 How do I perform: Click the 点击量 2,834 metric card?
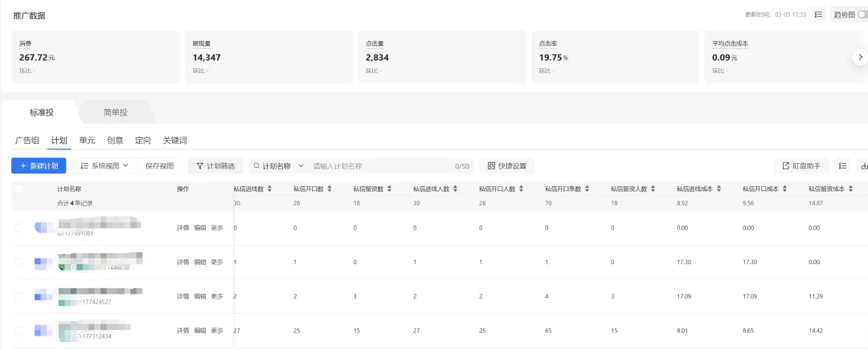[x=442, y=56]
